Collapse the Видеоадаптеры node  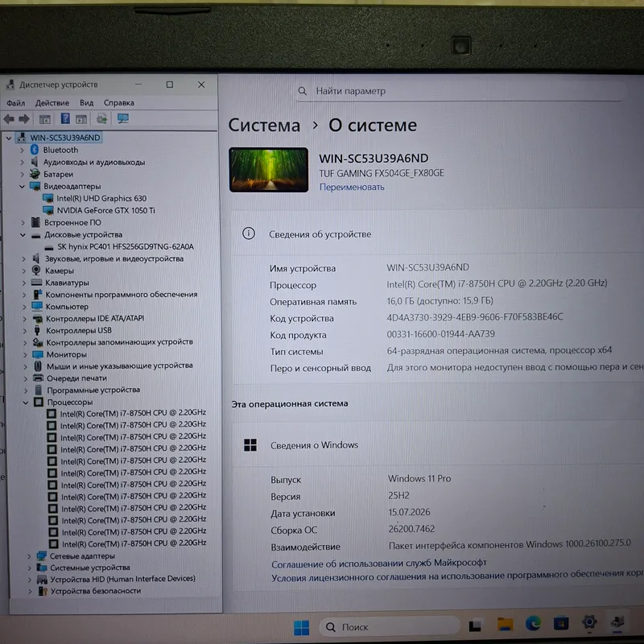23,187
